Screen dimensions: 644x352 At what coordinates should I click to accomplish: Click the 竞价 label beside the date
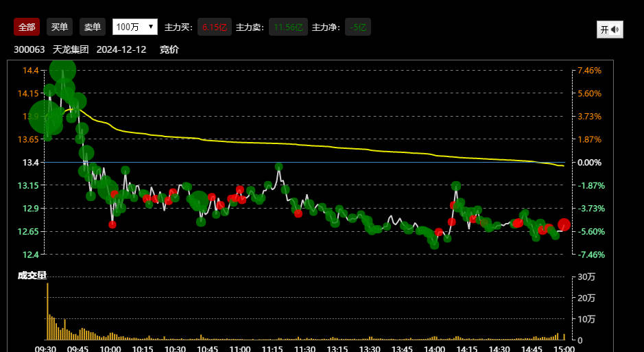(x=169, y=49)
